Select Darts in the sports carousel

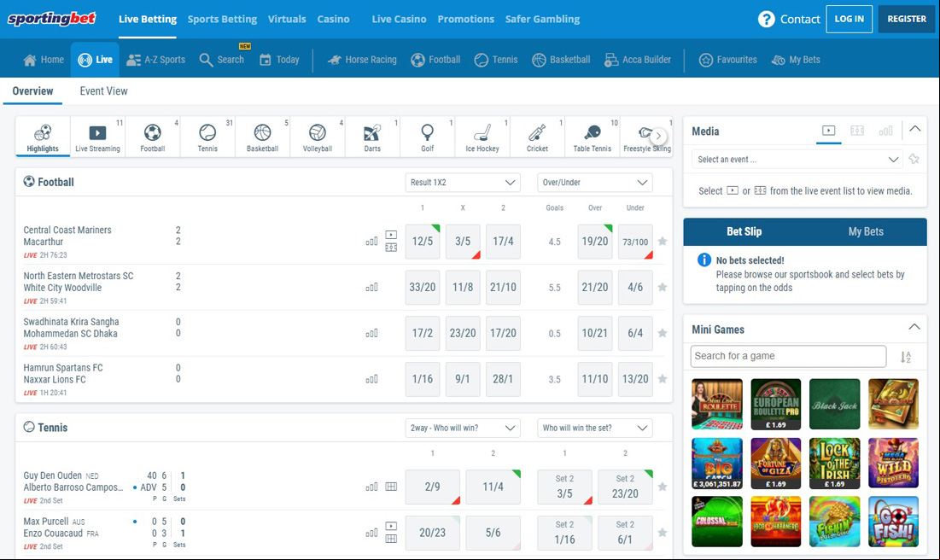[372, 137]
